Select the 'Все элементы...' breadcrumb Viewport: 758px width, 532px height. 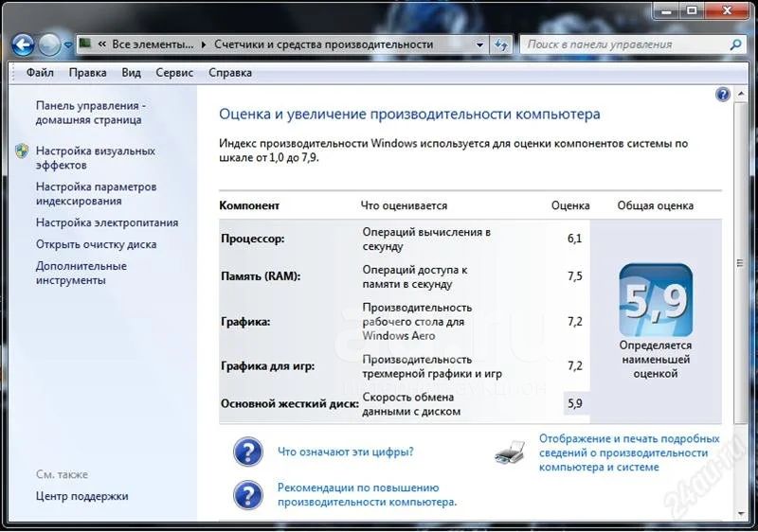click(153, 44)
